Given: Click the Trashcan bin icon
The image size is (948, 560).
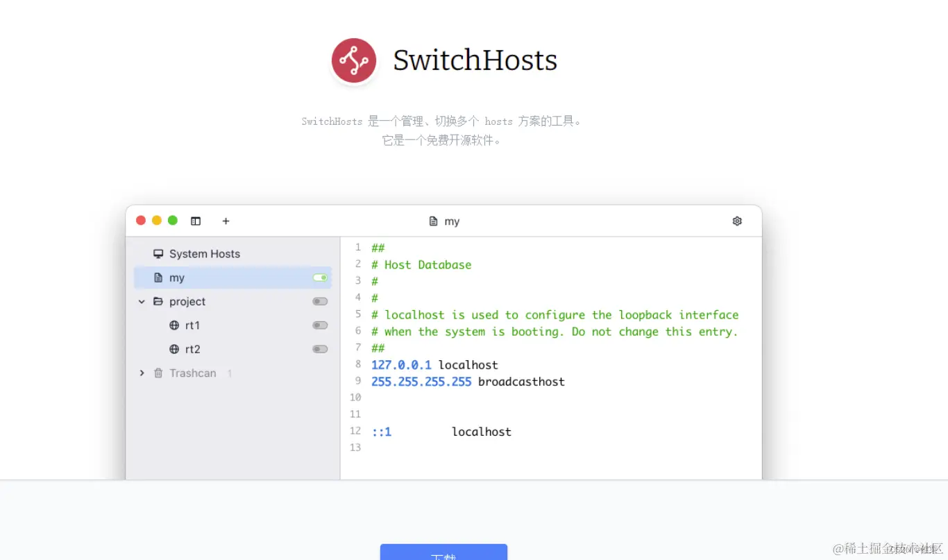Looking at the screenshot, I should pos(158,373).
